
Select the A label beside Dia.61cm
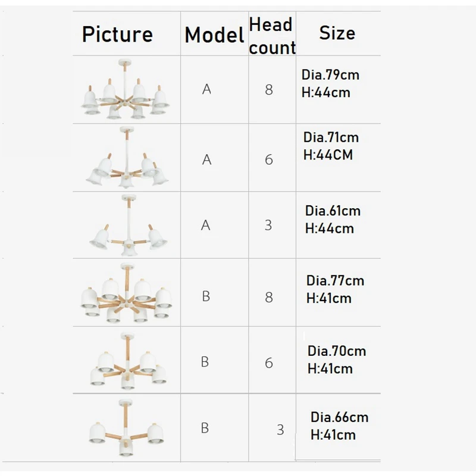(x=205, y=225)
